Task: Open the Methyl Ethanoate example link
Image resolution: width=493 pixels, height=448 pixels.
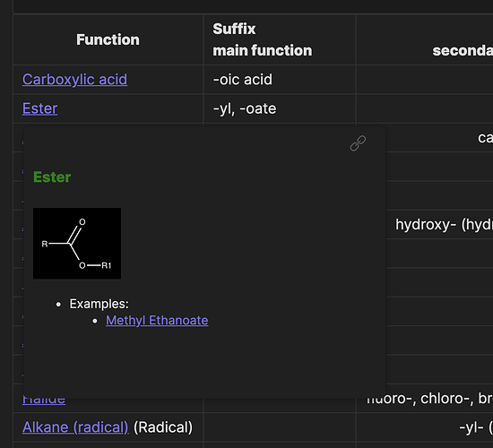Action: [157, 321]
